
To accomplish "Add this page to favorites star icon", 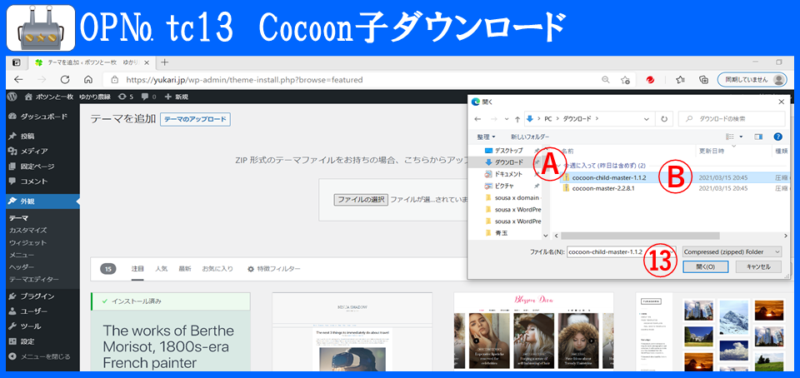I will click(625, 80).
